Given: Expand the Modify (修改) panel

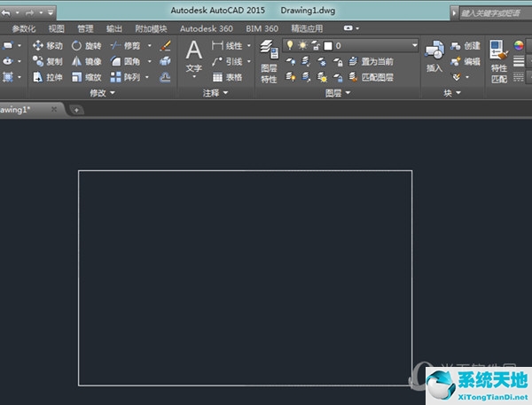Looking at the screenshot, I should 103,92.
